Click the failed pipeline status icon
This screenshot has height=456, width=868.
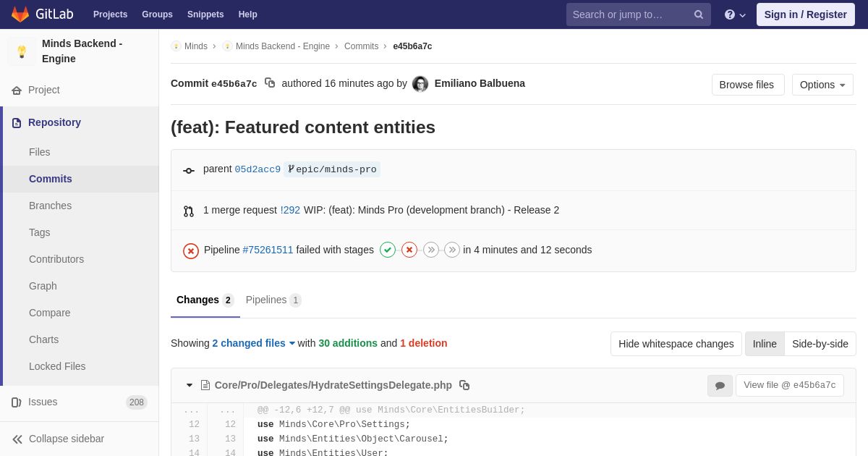click(191, 250)
